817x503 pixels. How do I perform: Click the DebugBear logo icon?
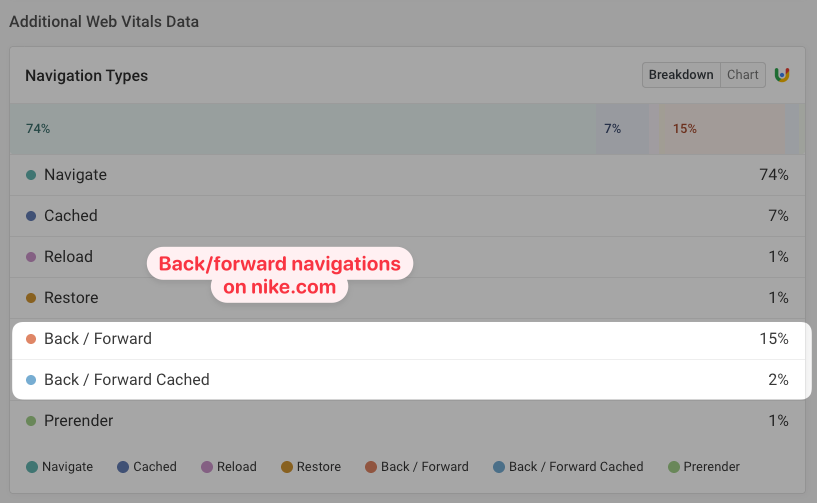point(782,75)
